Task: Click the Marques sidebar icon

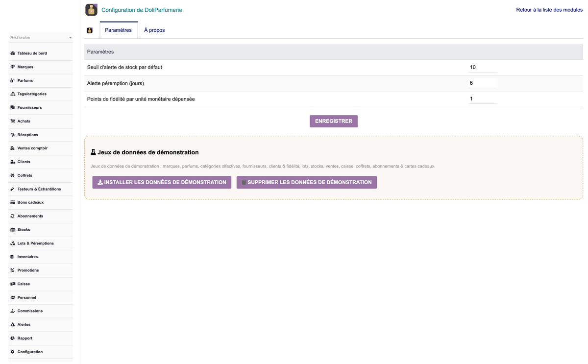Action: click(x=13, y=67)
